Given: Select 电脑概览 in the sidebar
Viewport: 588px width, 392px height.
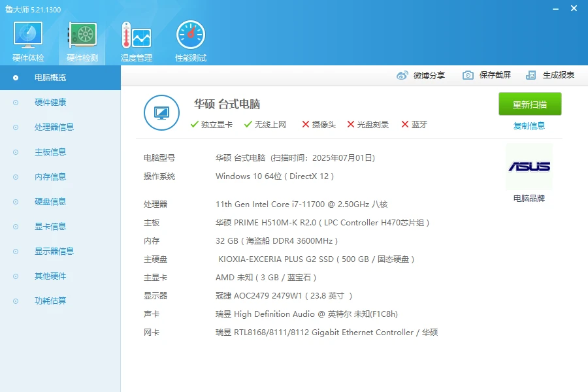Looking at the screenshot, I should 60,78.
